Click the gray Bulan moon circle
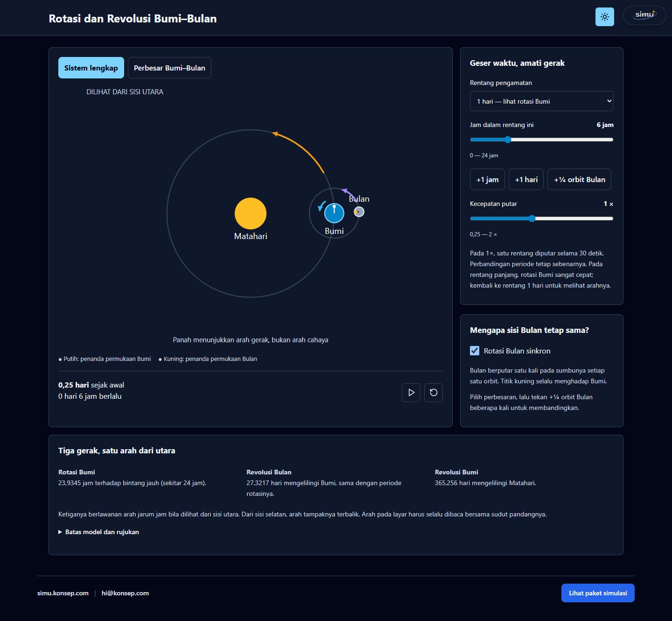The height and width of the screenshot is (621, 672). pyautogui.click(x=359, y=212)
